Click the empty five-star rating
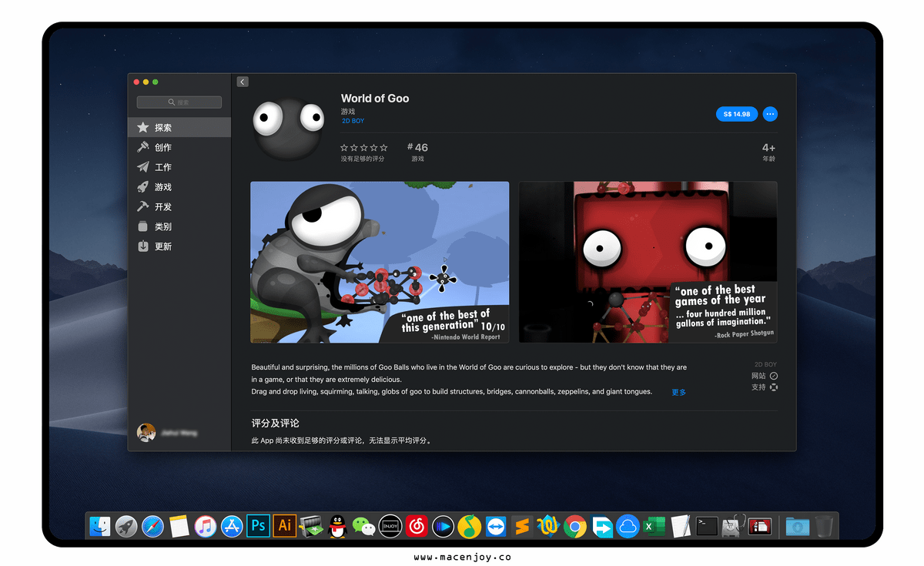Image resolution: width=924 pixels, height=566 pixels. click(x=364, y=147)
